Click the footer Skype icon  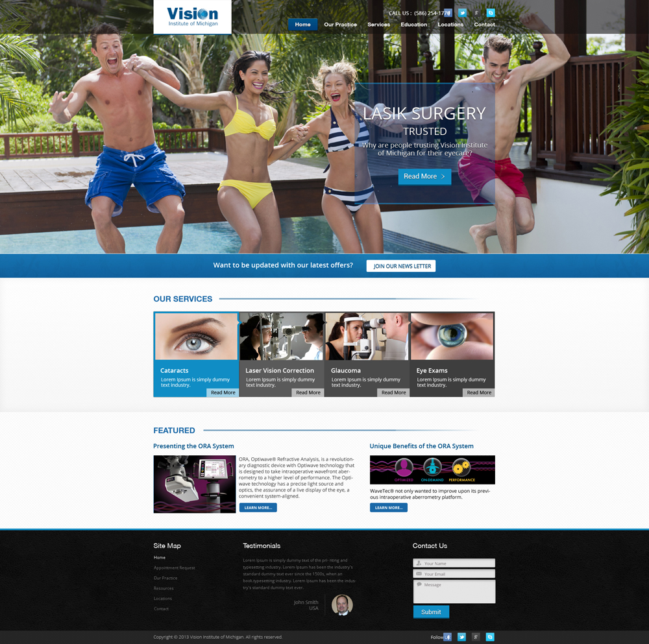click(x=490, y=637)
